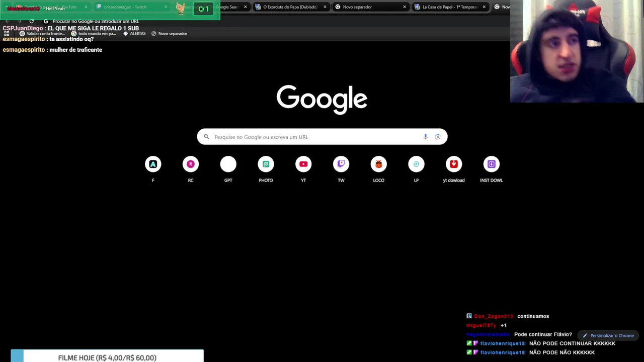Image resolution: width=644 pixels, height=362 pixels.
Task: Open the apps grid in bookmarks bar
Action: (x=7, y=33)
